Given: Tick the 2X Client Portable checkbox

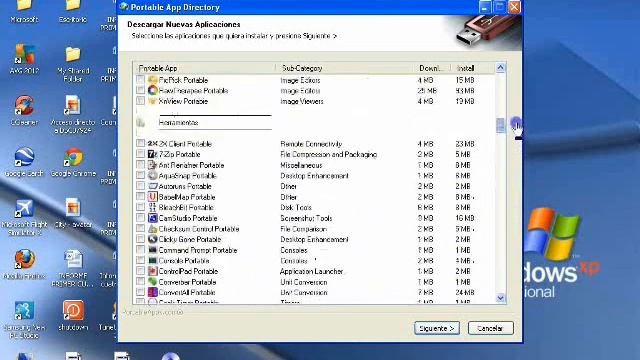Looking at the screenshot, I should (x=140, y=143).
